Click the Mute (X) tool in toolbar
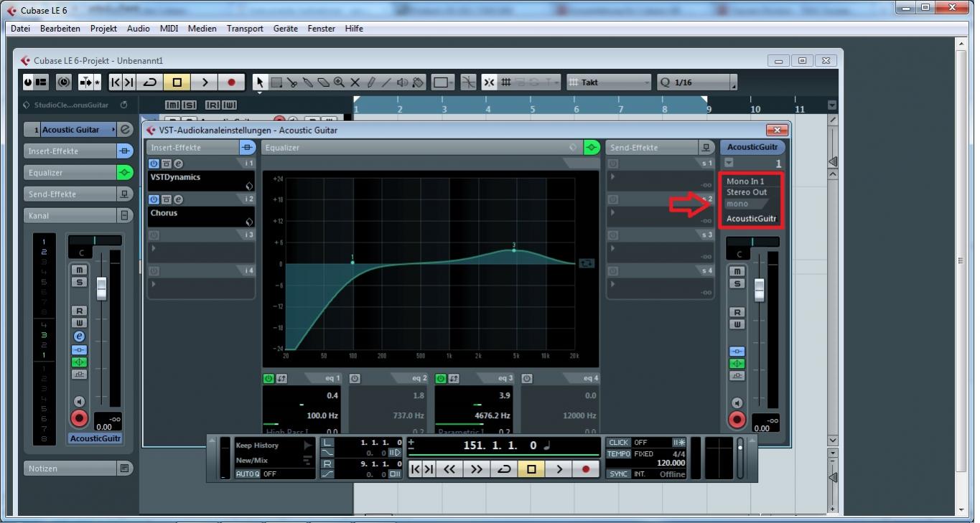The image size is (980, 523). (355, 83)
